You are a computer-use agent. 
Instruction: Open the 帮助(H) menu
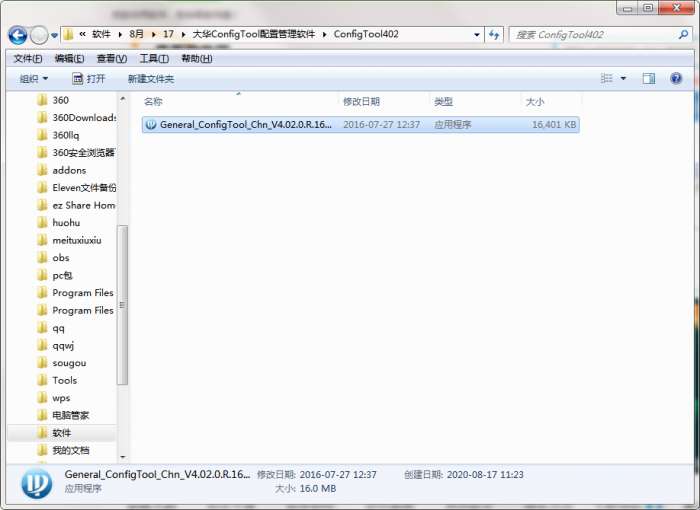[196, 59]
